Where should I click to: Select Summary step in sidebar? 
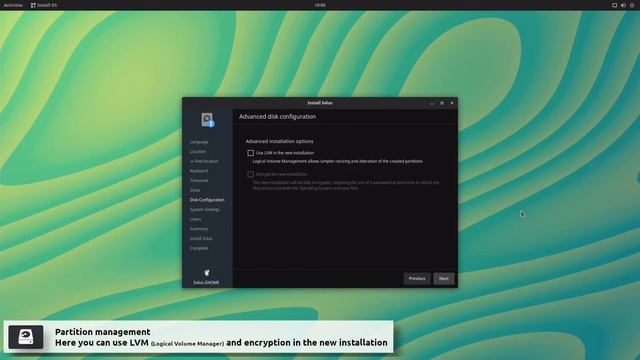pyautogui.click(x=199, y=229)
